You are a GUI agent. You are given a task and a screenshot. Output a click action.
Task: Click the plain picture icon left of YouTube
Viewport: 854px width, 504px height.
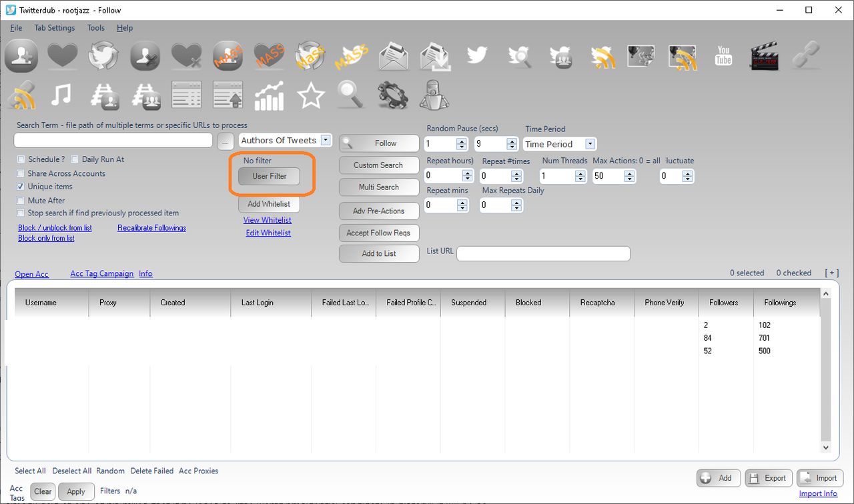click(x=640, y=55)
